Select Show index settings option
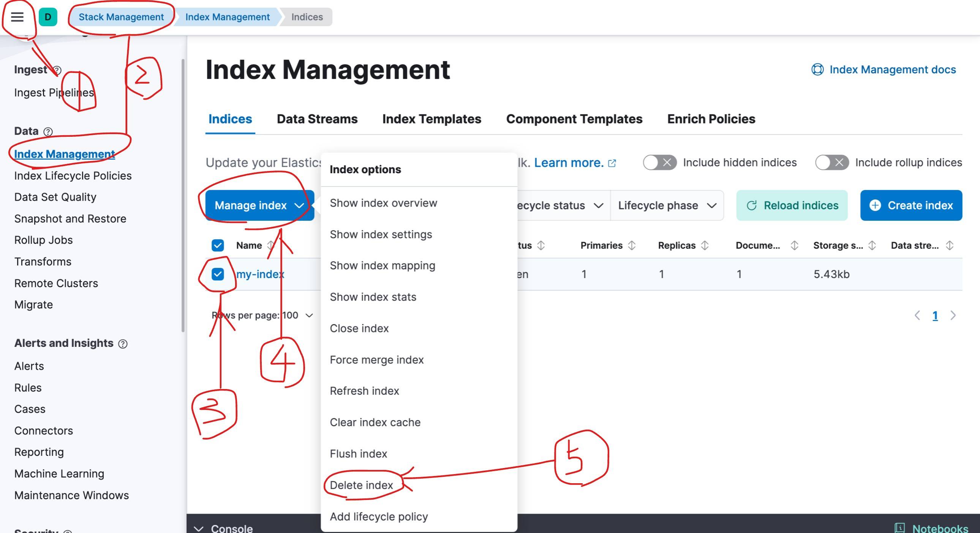 tap(419, 234)
